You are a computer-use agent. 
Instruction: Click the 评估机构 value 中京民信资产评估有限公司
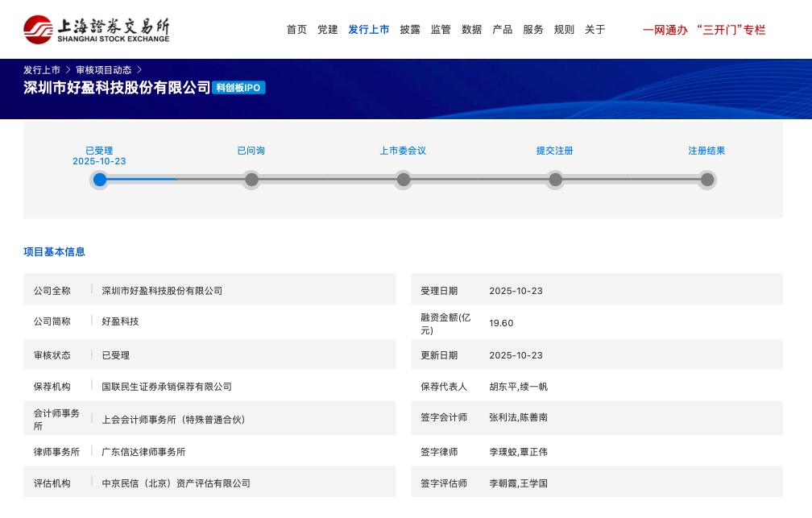(x=176, y=483)
